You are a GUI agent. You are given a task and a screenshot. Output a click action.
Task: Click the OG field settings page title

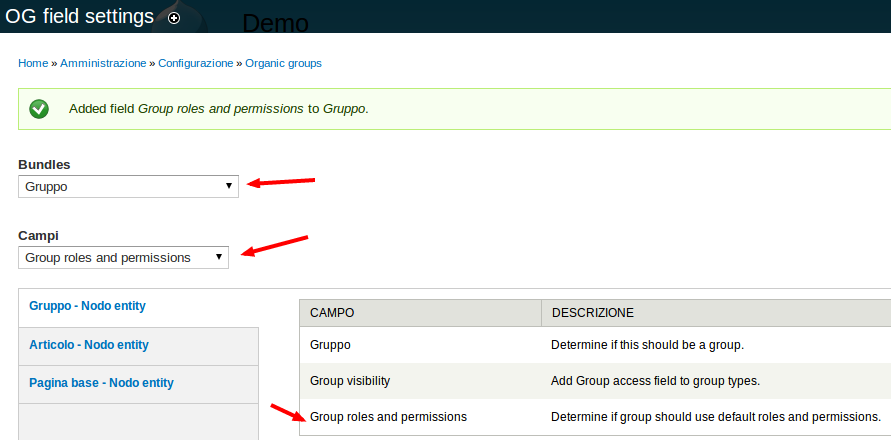tap(80, 17)
